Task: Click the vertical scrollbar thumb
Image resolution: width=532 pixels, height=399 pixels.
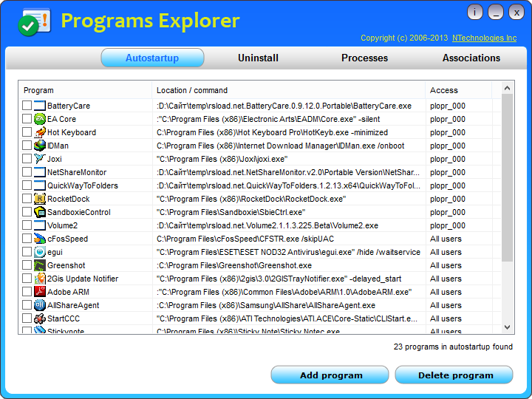Action: [507, 178]
